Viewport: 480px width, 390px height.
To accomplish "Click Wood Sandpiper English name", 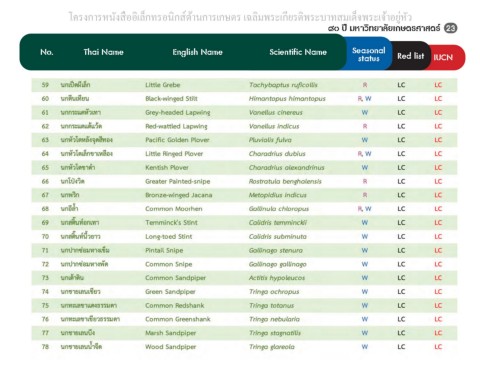I will click(170, 347).
